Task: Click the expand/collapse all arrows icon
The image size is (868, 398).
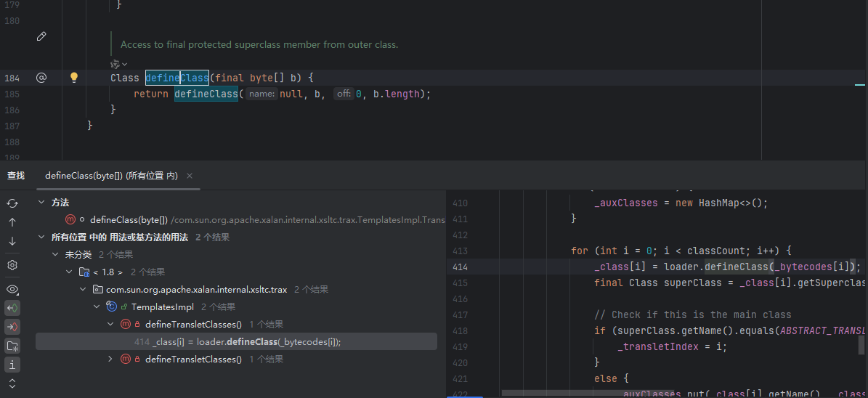Action: point(12,383)
